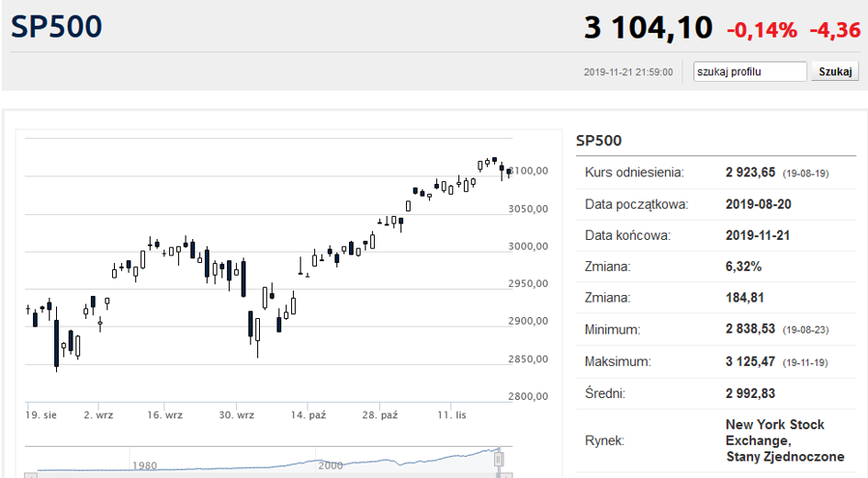This screenshot has width=868, height=478.
Task: Click the 1980 marker in the navigator chart
Action: tap(144, 465)
